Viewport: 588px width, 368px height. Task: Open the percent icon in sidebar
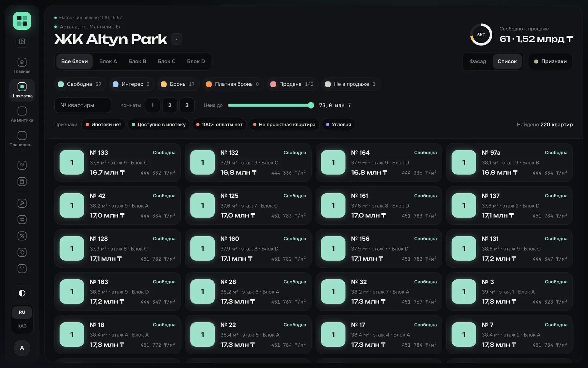[22, 236]
